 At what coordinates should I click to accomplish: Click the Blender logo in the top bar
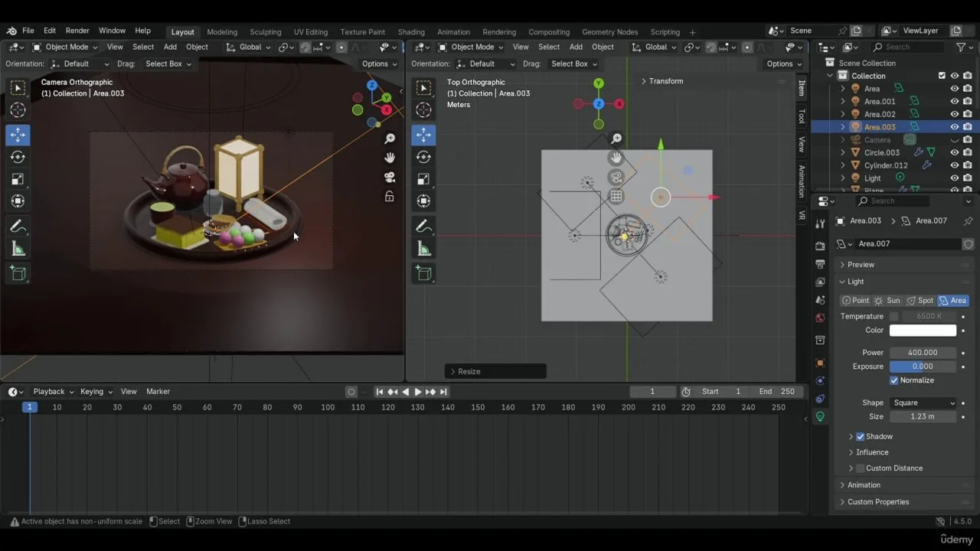pyautogui.click(x=11, y=31)
